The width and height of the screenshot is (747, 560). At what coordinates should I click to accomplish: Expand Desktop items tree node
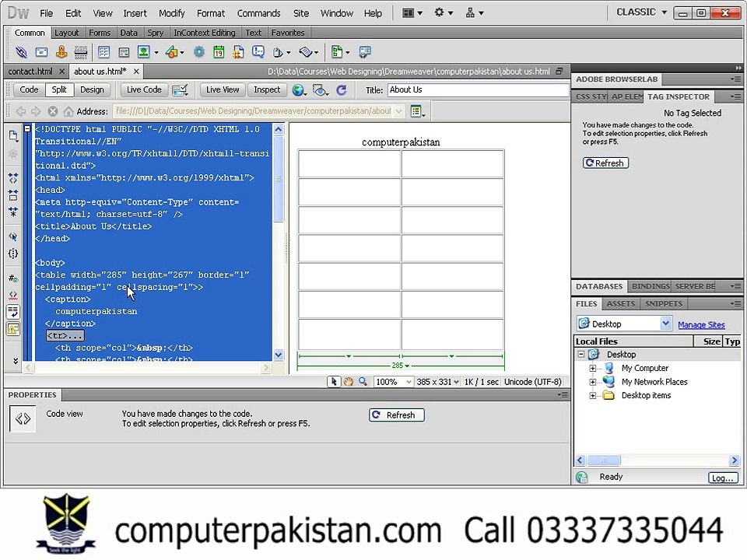[x=593, y=395]
